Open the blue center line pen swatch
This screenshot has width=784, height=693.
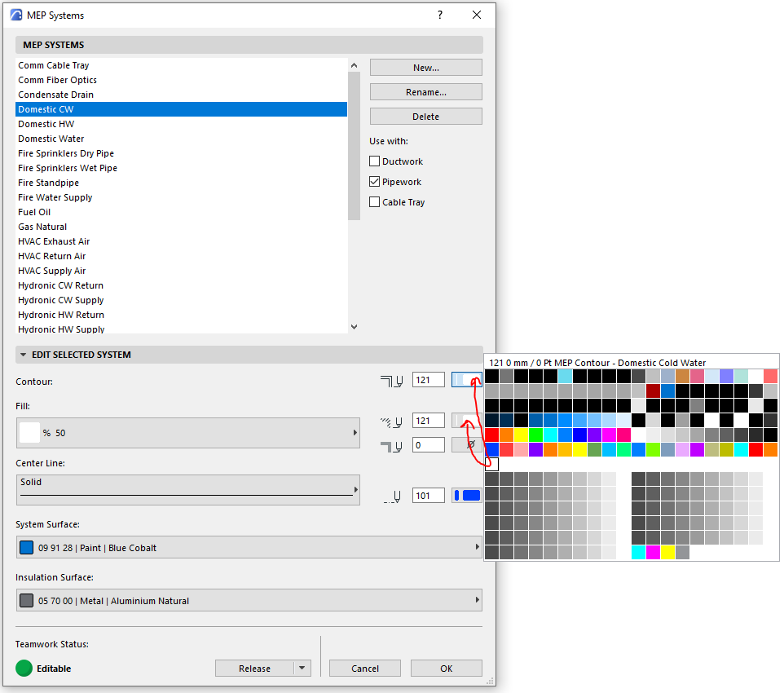(x=467, y=496)
